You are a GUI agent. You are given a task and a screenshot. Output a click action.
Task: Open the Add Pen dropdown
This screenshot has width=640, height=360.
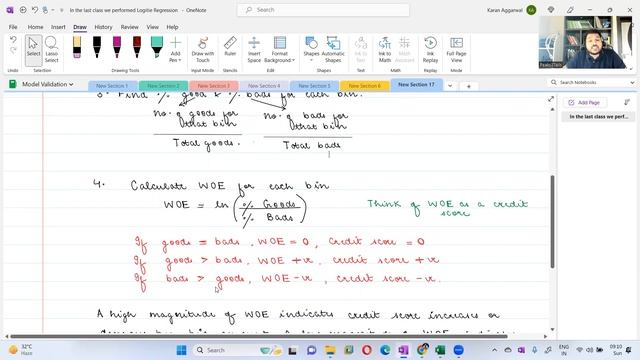[x=175, y=49]
